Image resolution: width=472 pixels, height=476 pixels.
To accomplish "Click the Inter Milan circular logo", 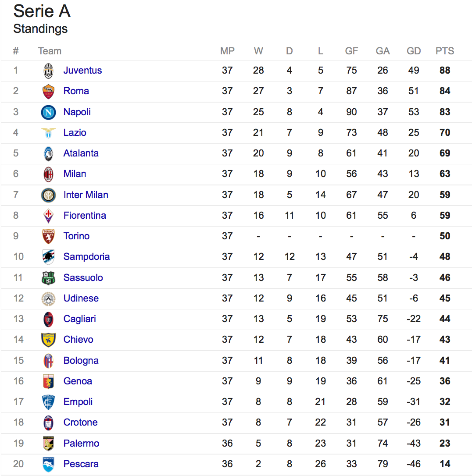I will pos(48,195).
